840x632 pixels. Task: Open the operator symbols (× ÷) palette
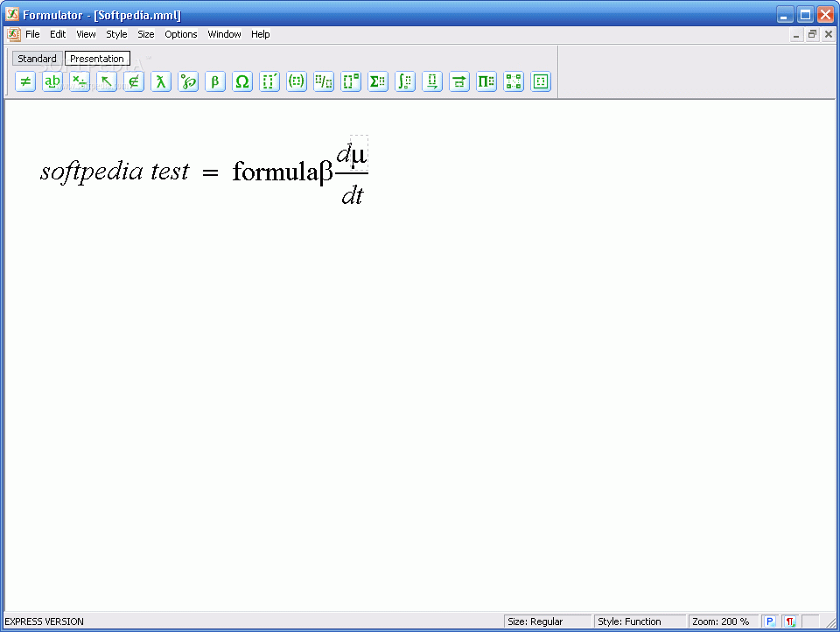[80, 81]
